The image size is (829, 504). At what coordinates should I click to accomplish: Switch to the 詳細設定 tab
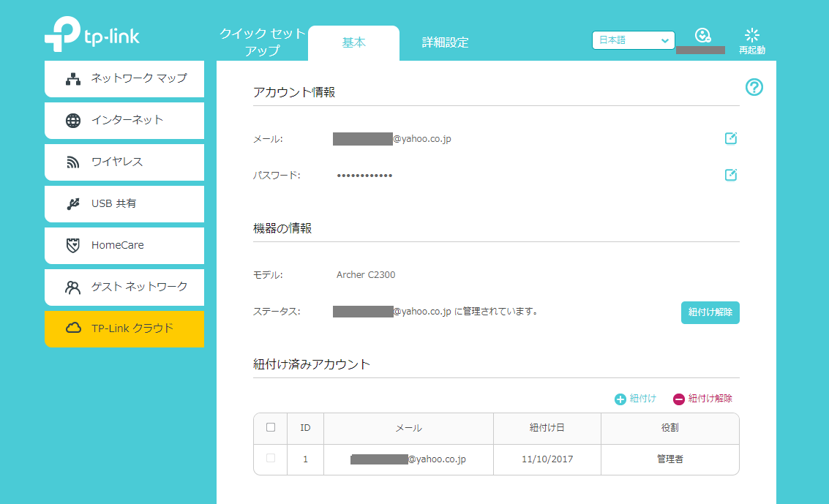coord(444,42)
